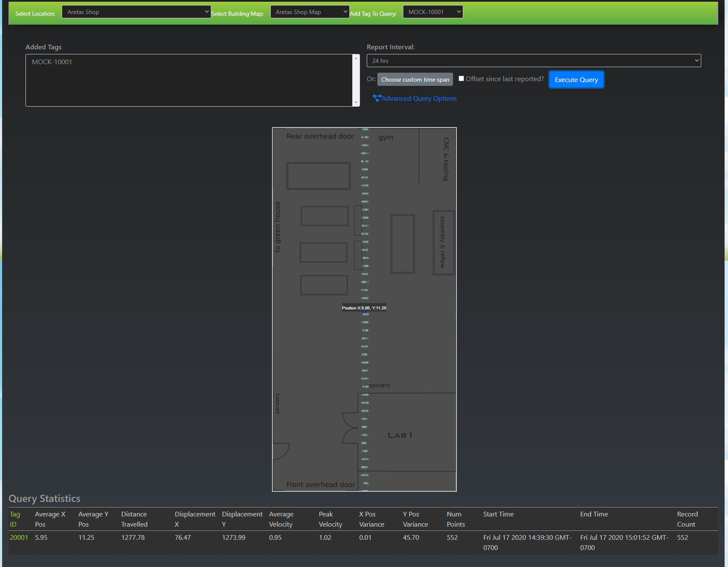Click the Advanced Query Options tree icon
The width and height of the screenshot is (728, 567).
(377, 98)
